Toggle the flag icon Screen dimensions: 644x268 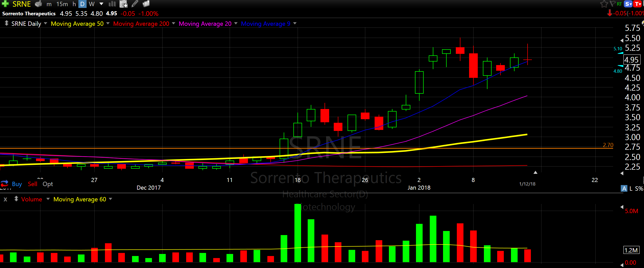tap(612, 4)
